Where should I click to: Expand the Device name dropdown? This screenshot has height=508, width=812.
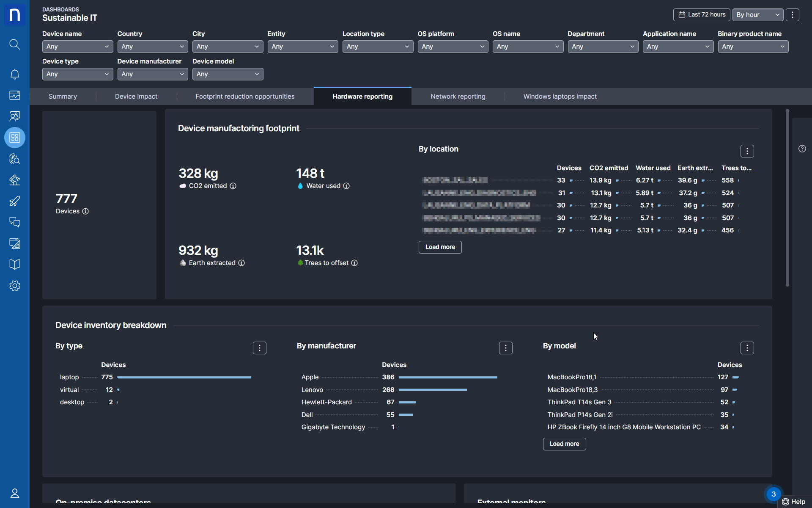pos(77,47)
